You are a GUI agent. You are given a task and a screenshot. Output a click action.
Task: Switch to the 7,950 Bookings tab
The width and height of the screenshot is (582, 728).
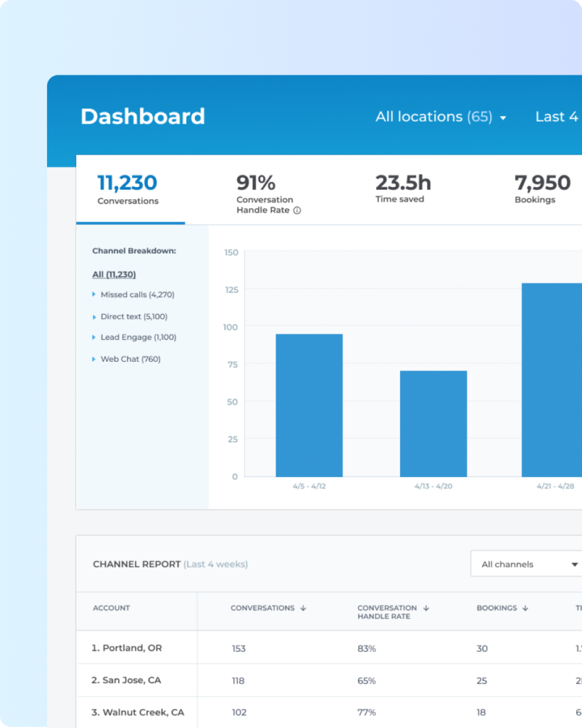542,188
